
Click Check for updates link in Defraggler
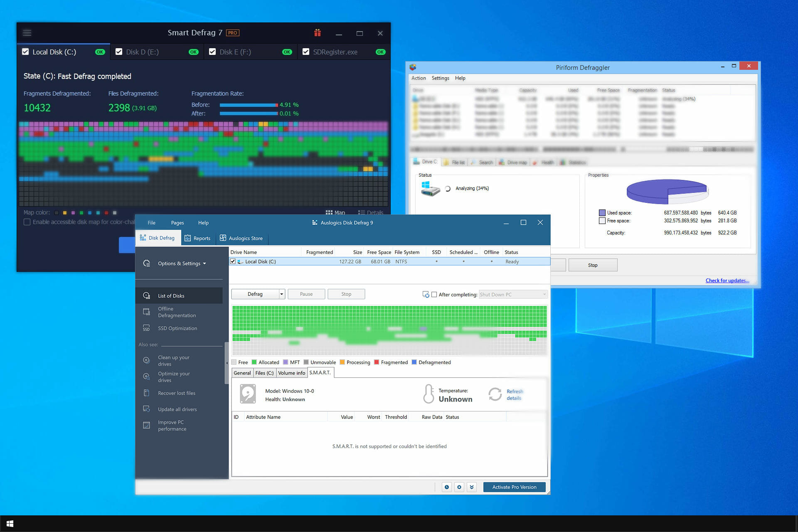tap(727, 281)
